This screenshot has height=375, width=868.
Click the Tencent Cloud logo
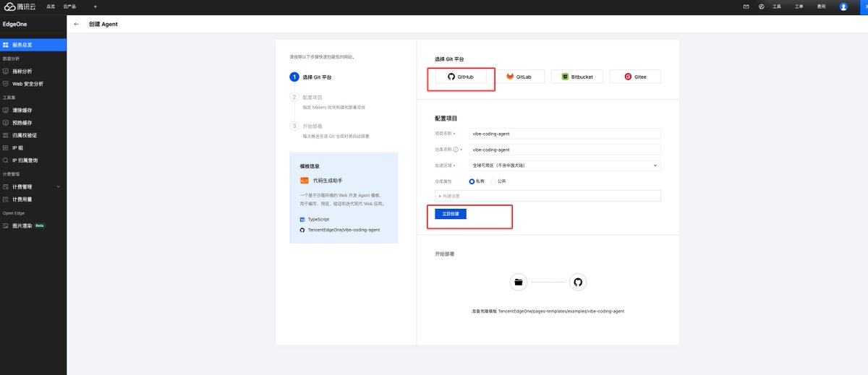[21, 6]
